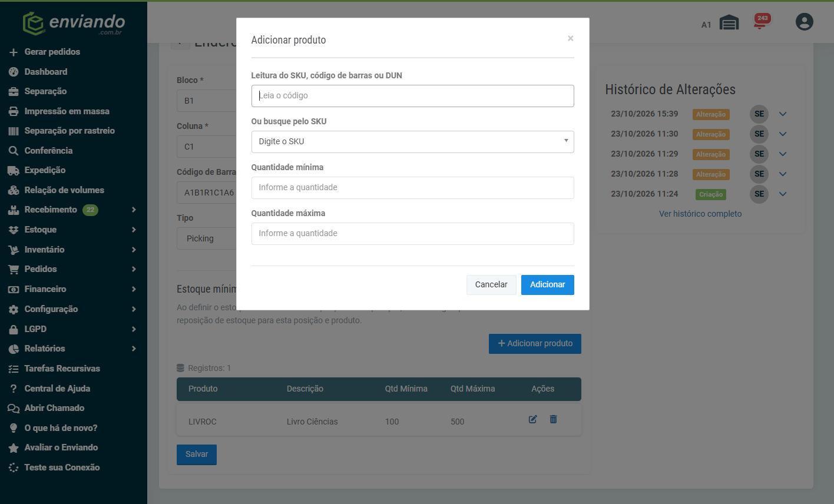Click the Dashboard gauge icon
The image size is (834, 504).
tap(14, 72)
